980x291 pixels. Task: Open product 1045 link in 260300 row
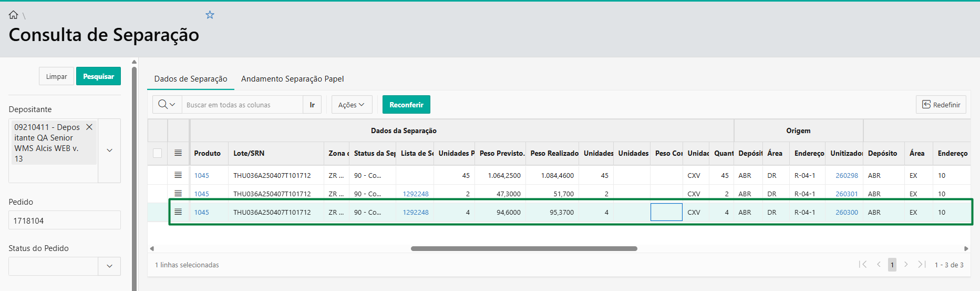202,213
